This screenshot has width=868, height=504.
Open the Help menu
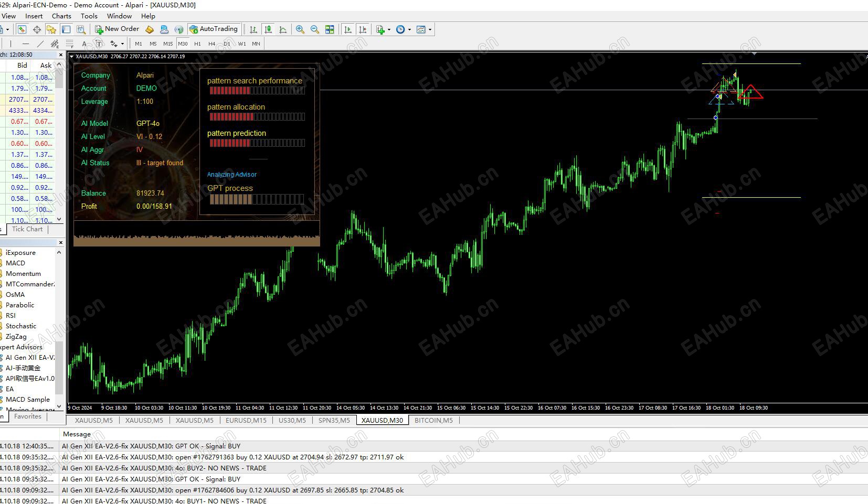pyautogui.click(x=148, y=16)
